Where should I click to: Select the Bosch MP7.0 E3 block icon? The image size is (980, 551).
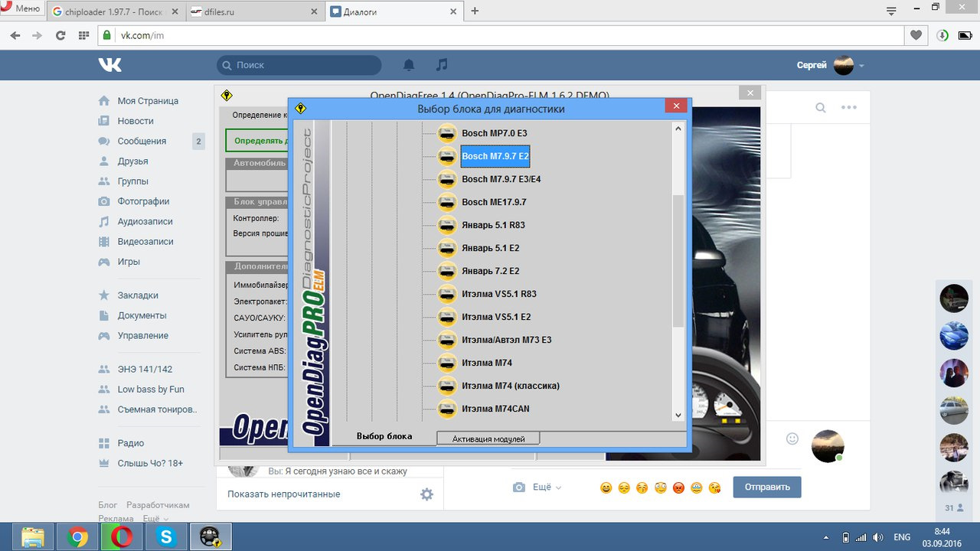(x=447, y=133)
